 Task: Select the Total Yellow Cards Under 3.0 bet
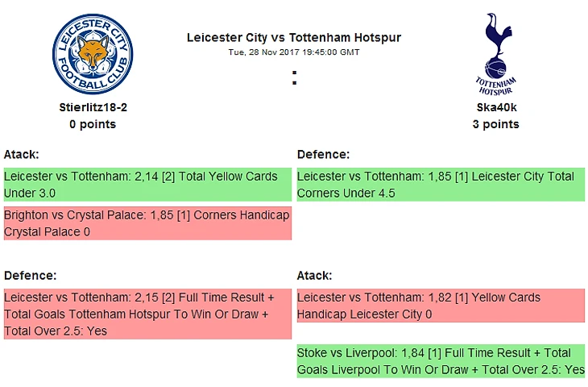click(147, 185)
